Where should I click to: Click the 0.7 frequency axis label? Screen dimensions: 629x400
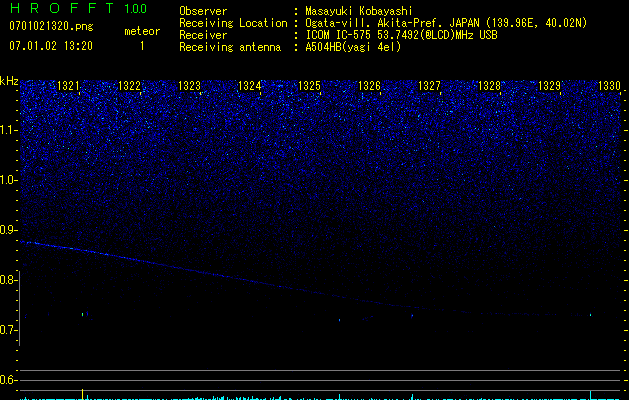pyautogui.click(x=9, y=330)
